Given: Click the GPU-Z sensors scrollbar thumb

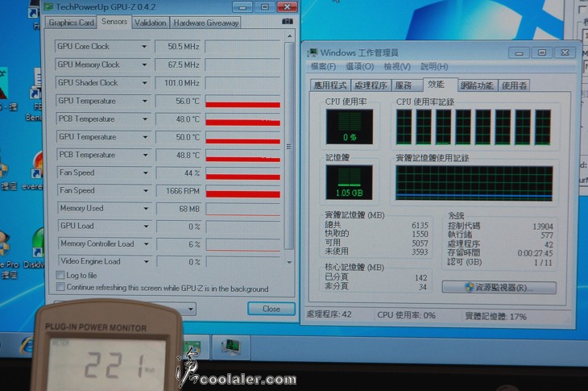Looking at the screenshot, I should coord(288,146).
